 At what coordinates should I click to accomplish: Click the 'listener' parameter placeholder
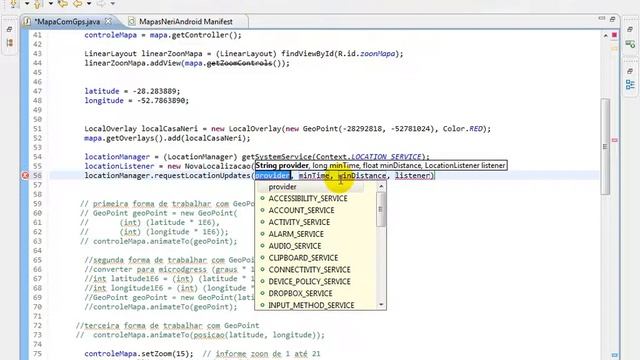coord(413,176)
